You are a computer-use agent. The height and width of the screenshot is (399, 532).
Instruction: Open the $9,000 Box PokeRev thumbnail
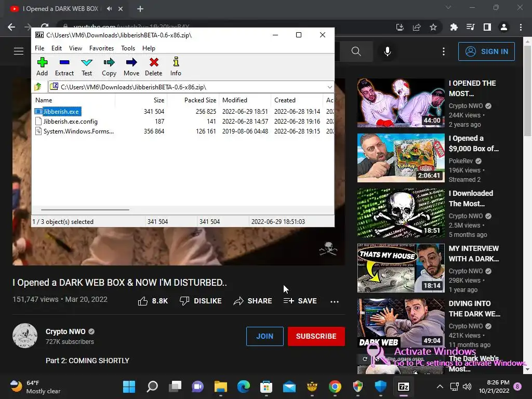(x=401, y=158)
